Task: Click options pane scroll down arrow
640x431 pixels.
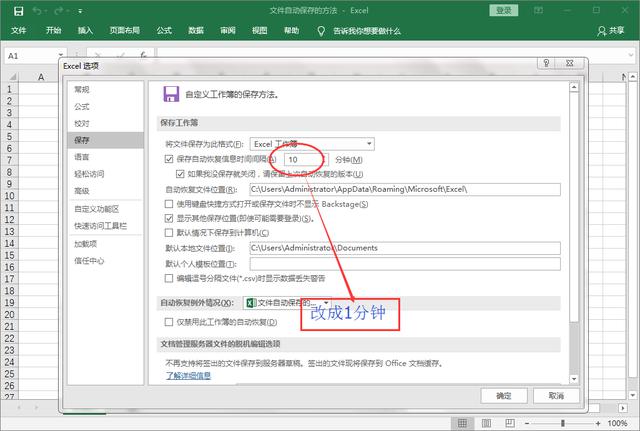Action: [x=574, y=379]
